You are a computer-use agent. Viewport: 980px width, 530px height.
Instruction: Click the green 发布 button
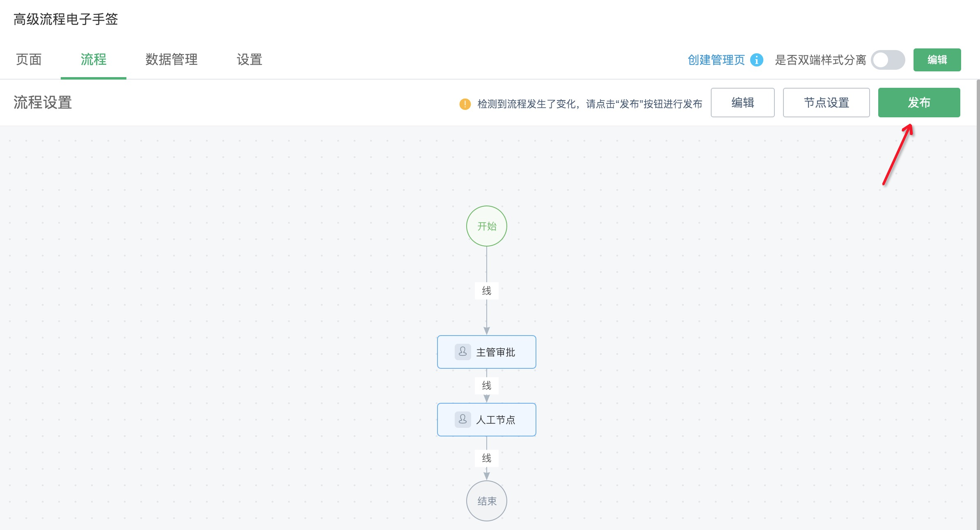click(x=918, y=103)
